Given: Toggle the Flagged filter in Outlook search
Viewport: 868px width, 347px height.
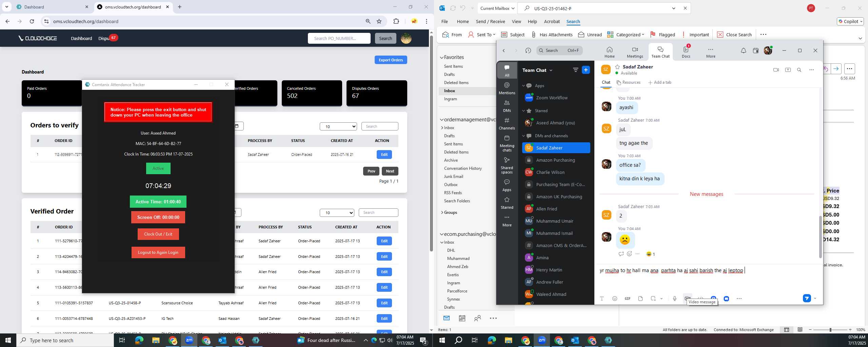Looking at the screenshot, I should coord(663,35).
